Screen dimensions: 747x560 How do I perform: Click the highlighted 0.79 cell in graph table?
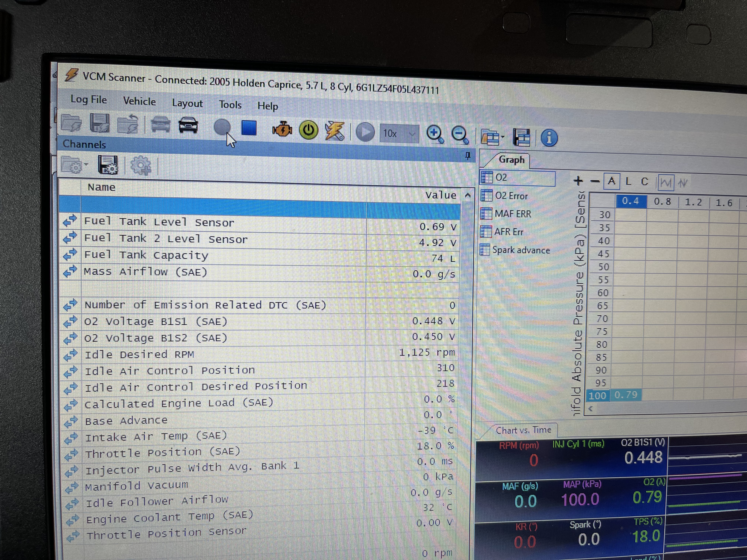(x=626, y=395)
